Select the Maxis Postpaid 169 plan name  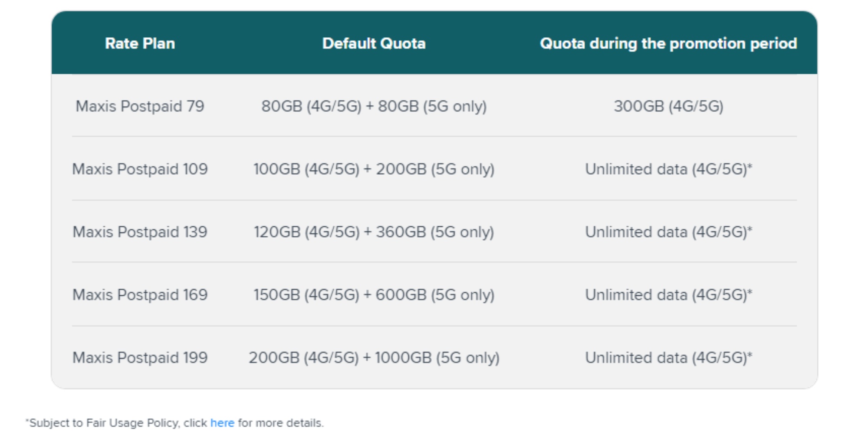(x=140, y=295)
